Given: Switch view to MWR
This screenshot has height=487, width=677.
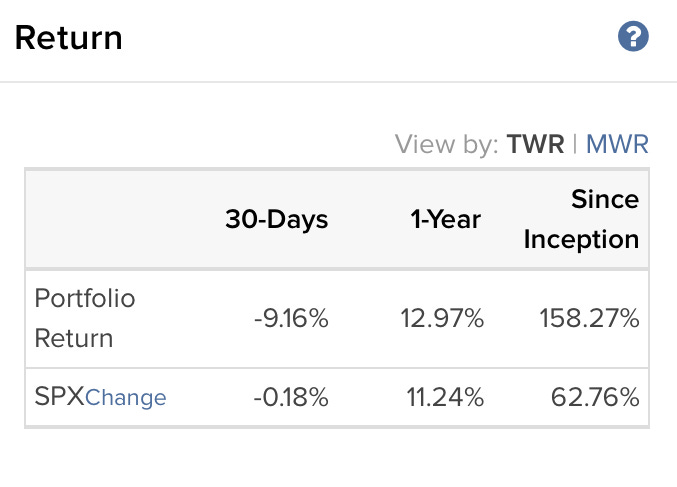Looking at the screenshot, I should [x=617, y=144].
